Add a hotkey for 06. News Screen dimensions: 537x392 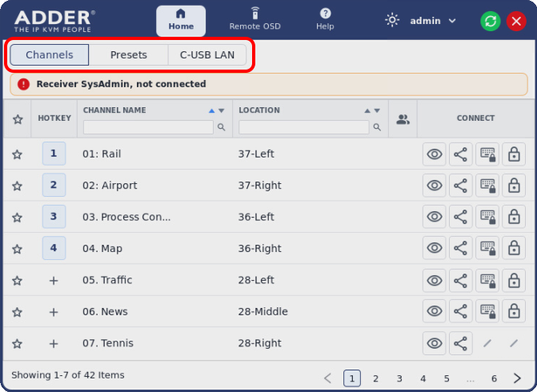coord(54,312)
